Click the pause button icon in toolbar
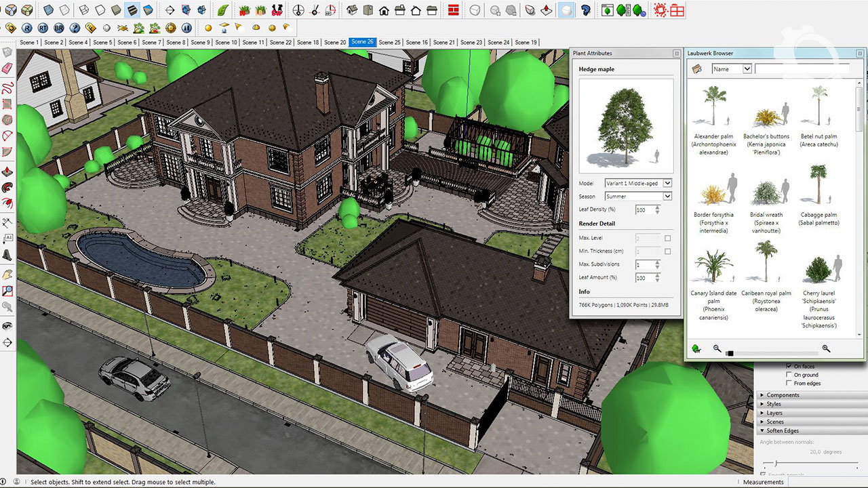The image size is (868, 488). point(186,28)
